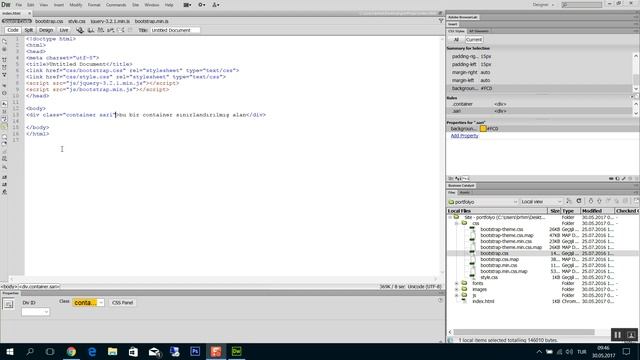Open the Commands menu

pyautogui.click(x=116, y=5)
